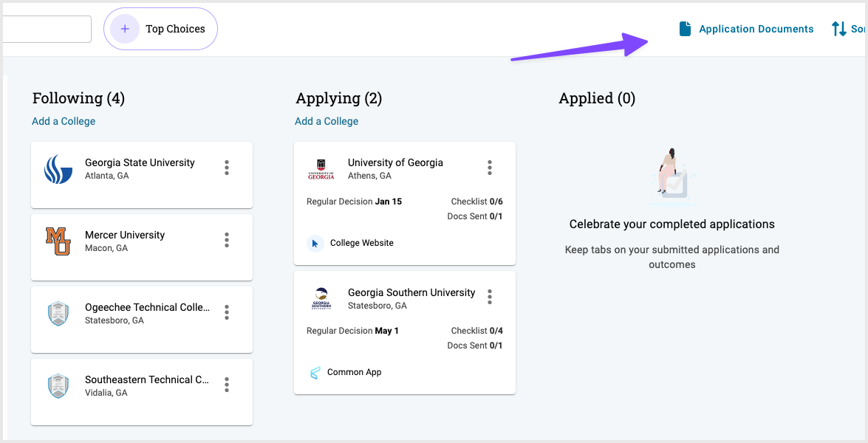Click the Celebrate your completed applications heading
Viewport: 868px width, 443px height.
(672, 224)
